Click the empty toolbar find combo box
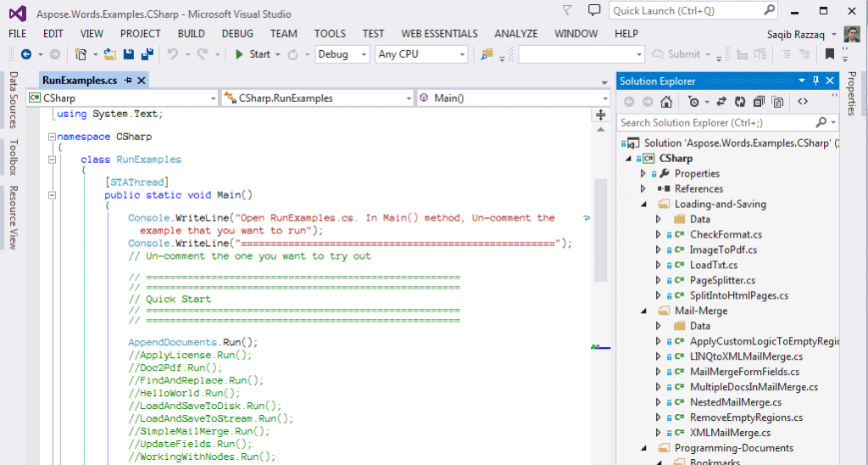Screen dimensions: 868x465 (x=581, y=54)
